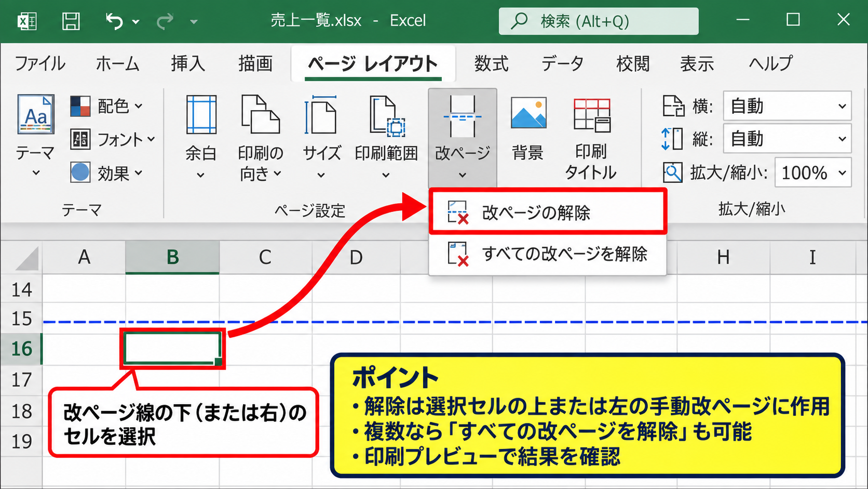Undo the last action
The width and height of the screenshot is (868, 489).
(114, 21)
